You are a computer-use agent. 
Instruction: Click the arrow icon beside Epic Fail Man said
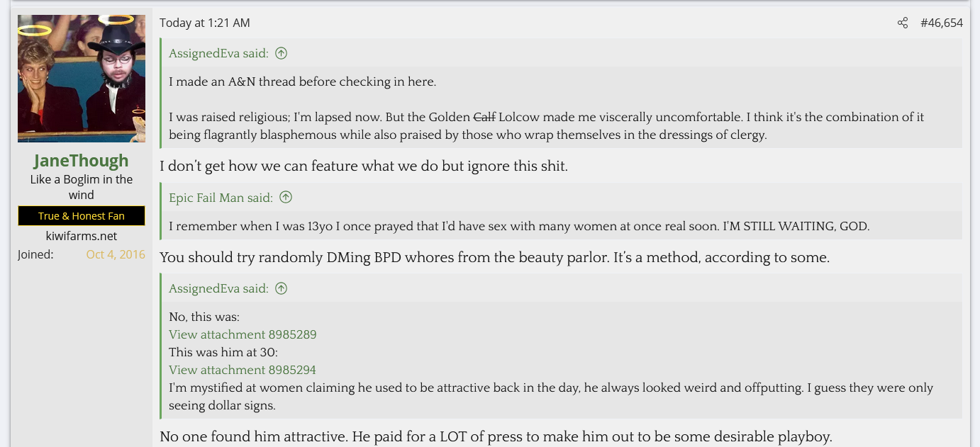(286, 198)
